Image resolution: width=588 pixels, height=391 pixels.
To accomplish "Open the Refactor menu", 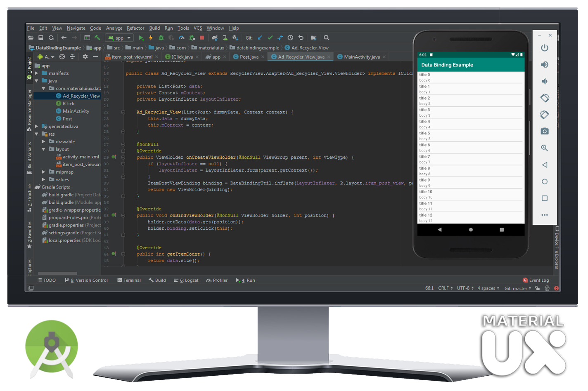I will pyautogui.click(x=135, y=28).
